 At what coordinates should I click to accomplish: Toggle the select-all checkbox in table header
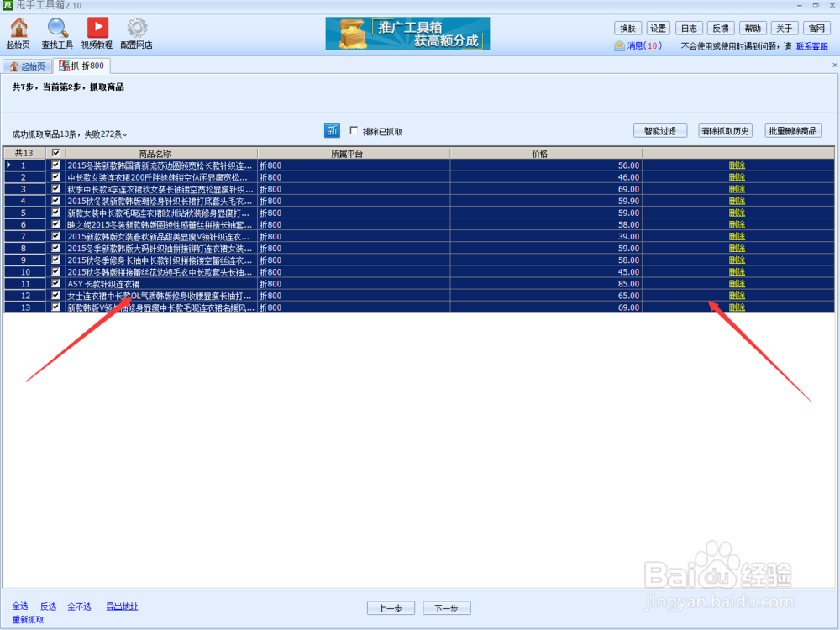55,153
